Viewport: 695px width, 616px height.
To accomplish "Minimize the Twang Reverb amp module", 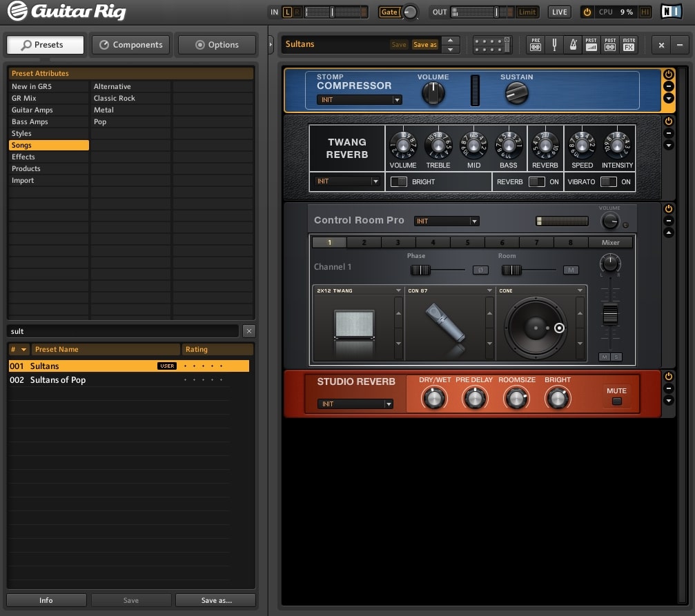I will click(x=669, y=133).
